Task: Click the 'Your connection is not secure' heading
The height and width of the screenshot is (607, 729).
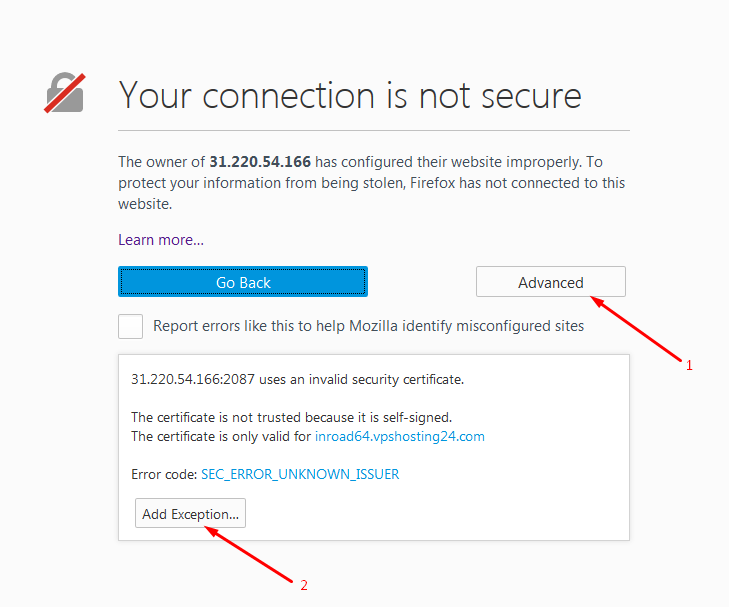Action: point(350,95)
